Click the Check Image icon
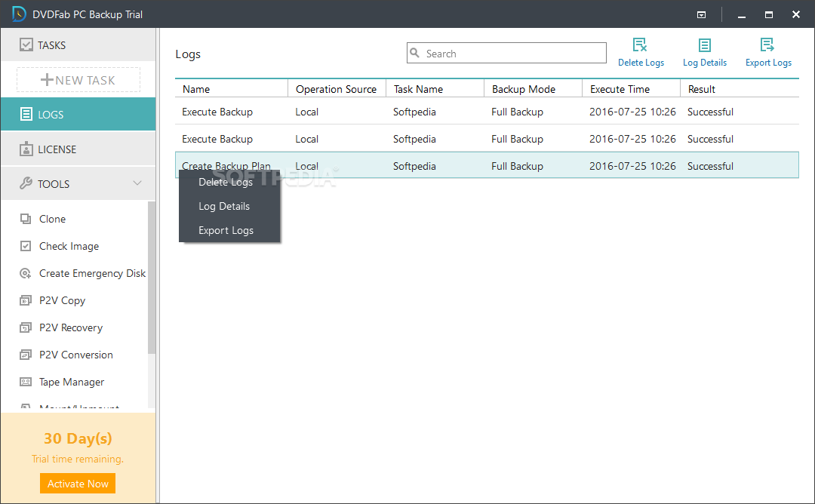This screenshot has height=504, width=815. click(26, 246)
